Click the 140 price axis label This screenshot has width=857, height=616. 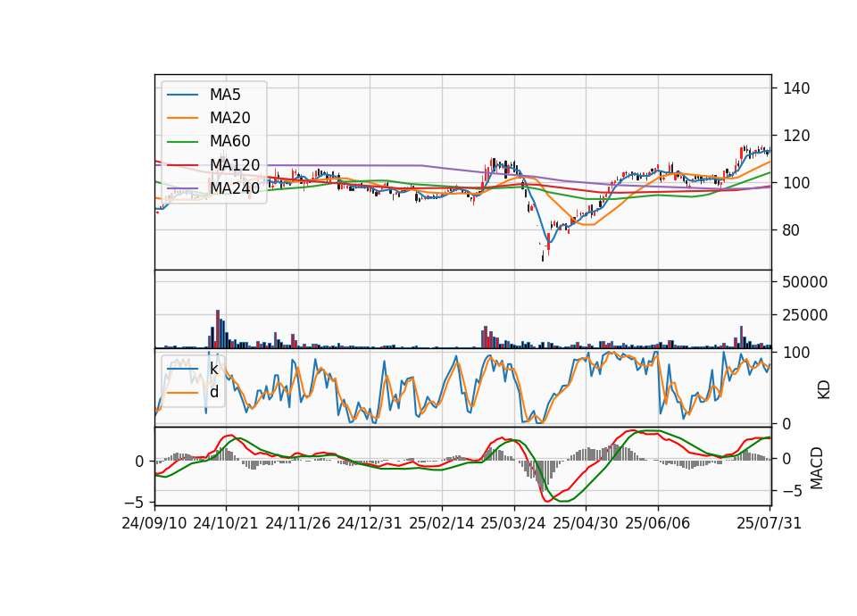[796, 88]
